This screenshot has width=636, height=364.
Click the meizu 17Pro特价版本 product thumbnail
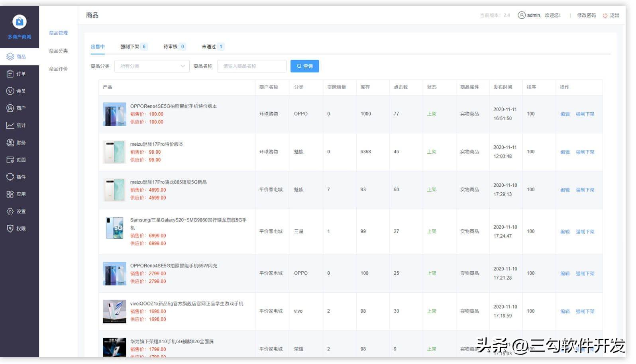tap(115, 152)
